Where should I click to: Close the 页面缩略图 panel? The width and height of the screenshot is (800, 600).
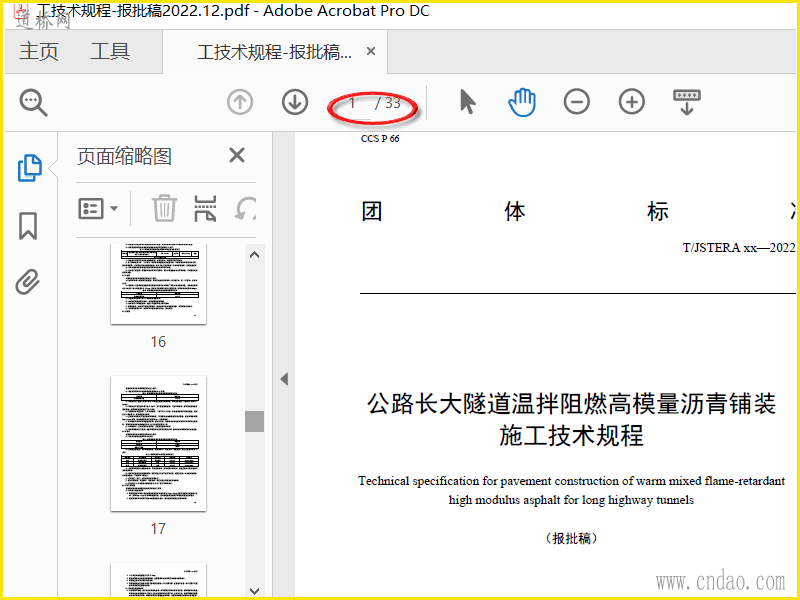[x=237, y=155]
